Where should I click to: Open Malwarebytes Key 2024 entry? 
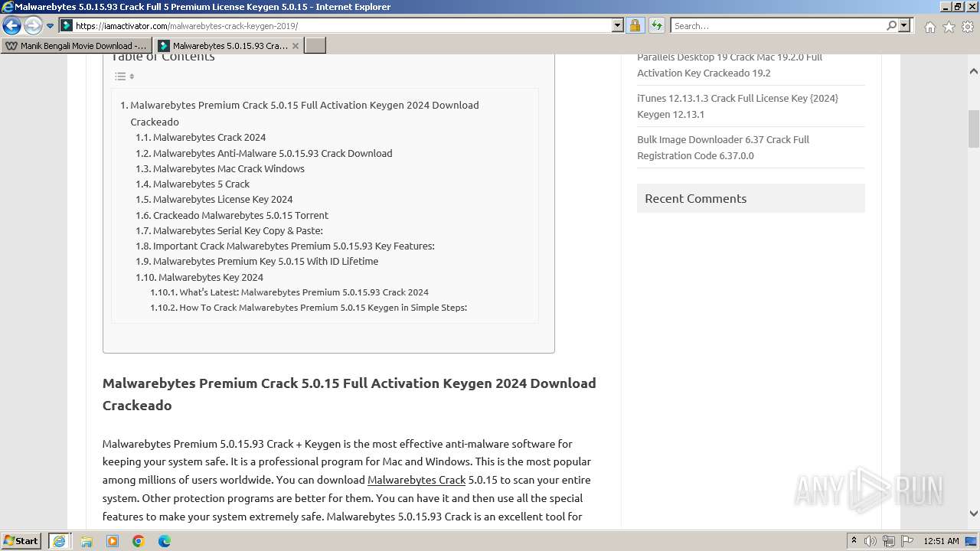[211, 277]
